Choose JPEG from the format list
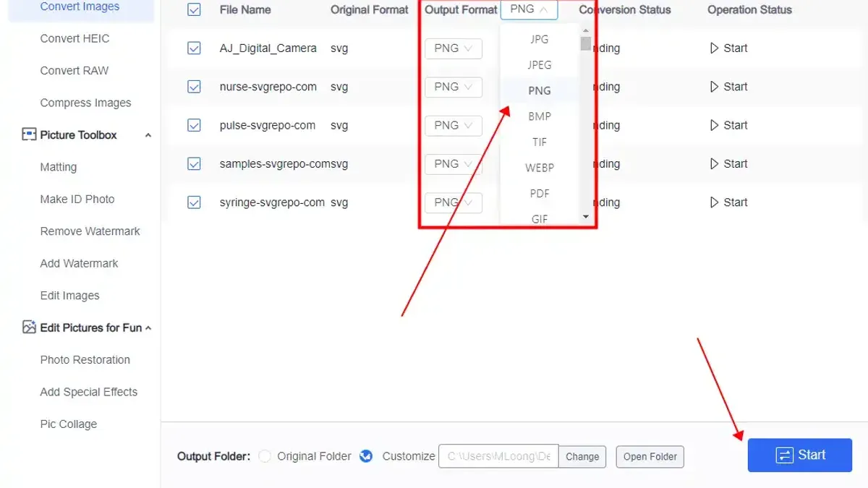The height and width of the screenshot is (488, 868). click(x=540, y=65)
